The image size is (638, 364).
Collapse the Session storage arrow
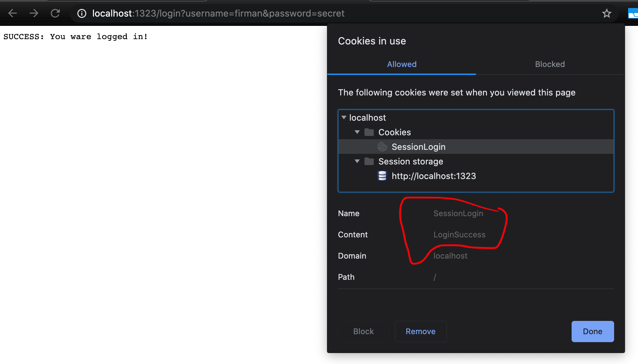357,161
